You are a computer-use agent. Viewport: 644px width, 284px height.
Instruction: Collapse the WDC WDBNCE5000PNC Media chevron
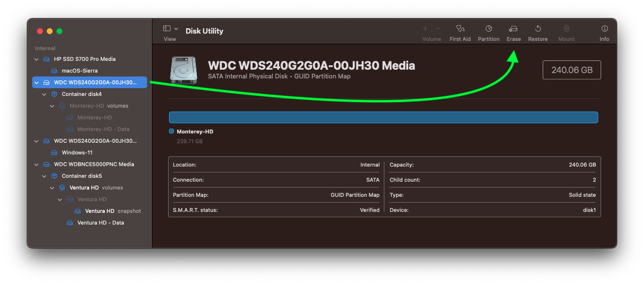click(37, 164)
